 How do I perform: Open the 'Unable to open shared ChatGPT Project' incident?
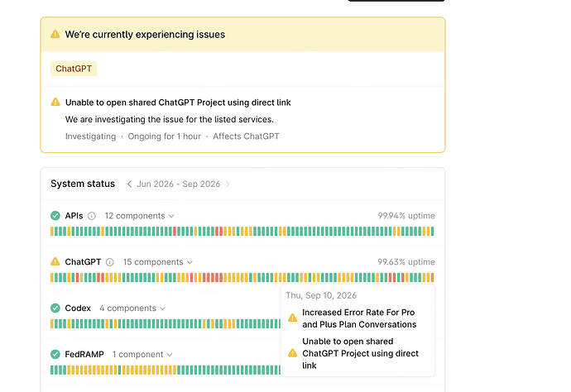pyautogui.click(x=178, y=103)
